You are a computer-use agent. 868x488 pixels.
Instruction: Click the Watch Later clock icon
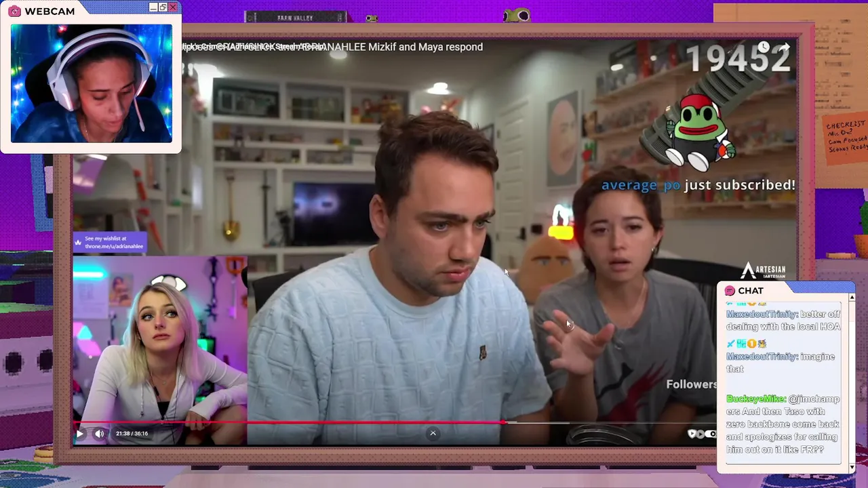[x=764, y=47]
